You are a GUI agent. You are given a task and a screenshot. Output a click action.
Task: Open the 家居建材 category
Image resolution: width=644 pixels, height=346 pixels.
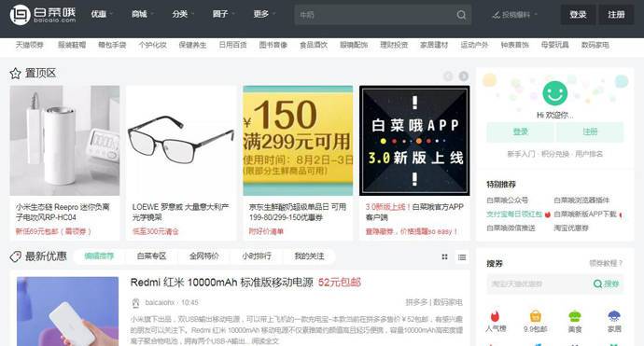click(434, 45)
